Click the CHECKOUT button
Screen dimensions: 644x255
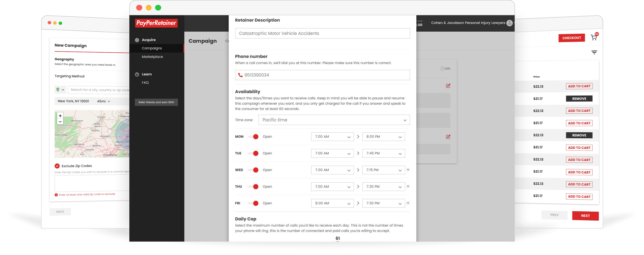(572, 38)
